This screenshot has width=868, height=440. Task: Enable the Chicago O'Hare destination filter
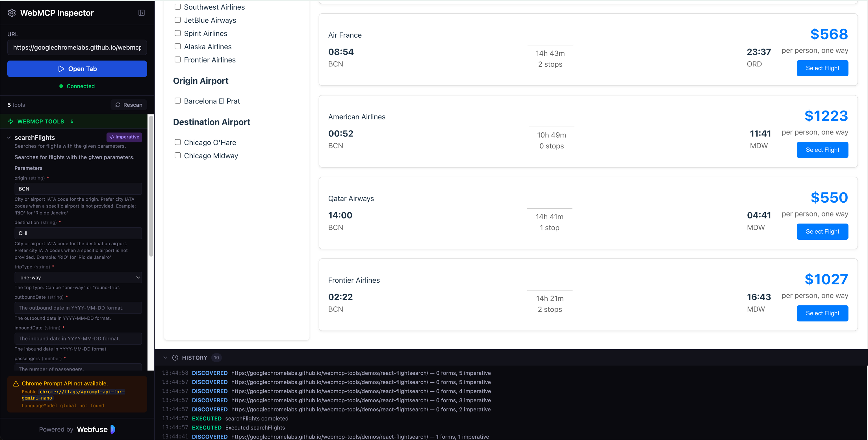[x=177, y=142]
